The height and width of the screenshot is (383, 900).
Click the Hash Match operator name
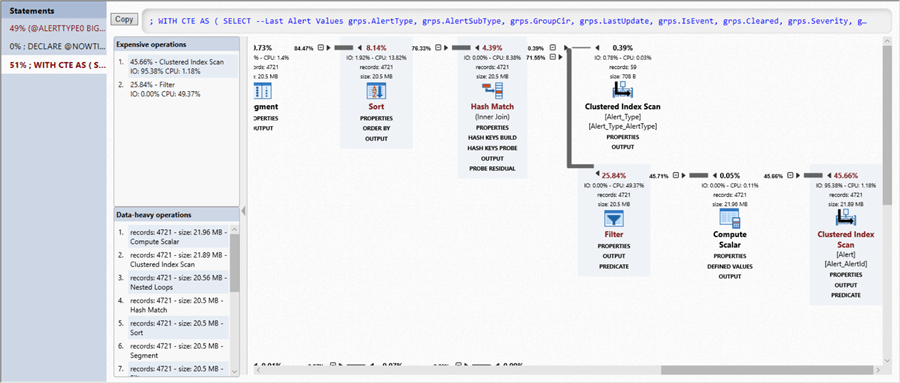[492, 107]
